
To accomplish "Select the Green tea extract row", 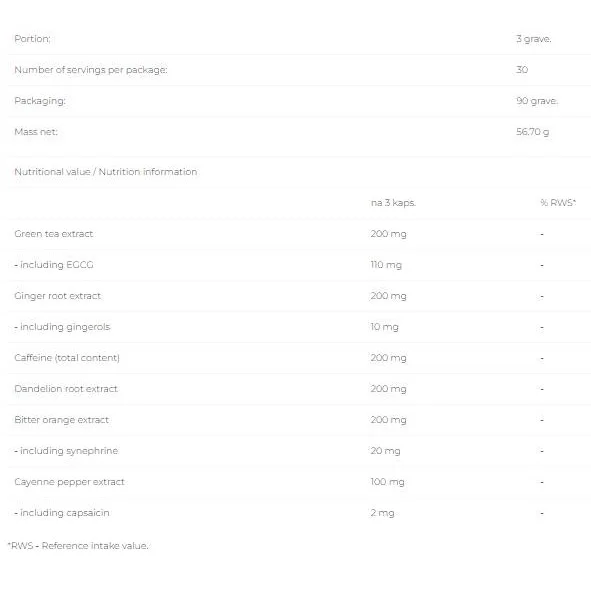I will pos(296,234).
